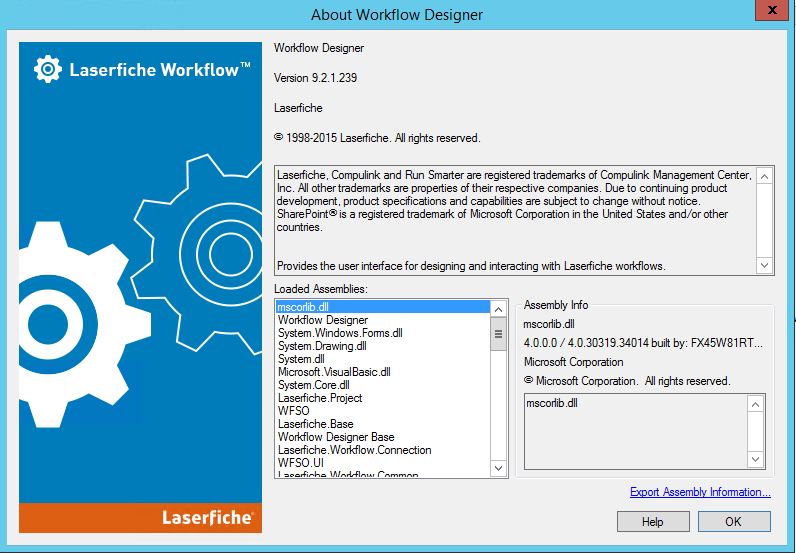Click the Loaded Assemblies scrollbar thumb
The height and width of the screenshot is (553, 796).
[x=499, y=334]
